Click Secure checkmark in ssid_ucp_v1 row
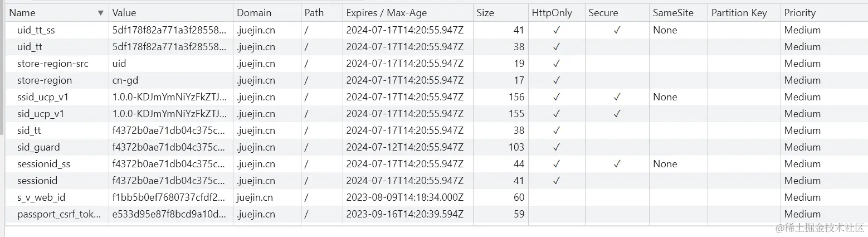Viewport: 868px width, 237px height. (617, 97)
